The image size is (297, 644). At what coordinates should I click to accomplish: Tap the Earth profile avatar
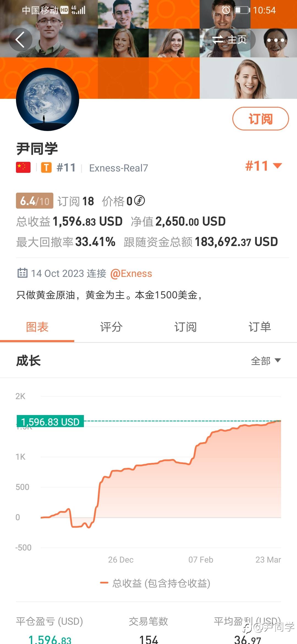point(48,99)
